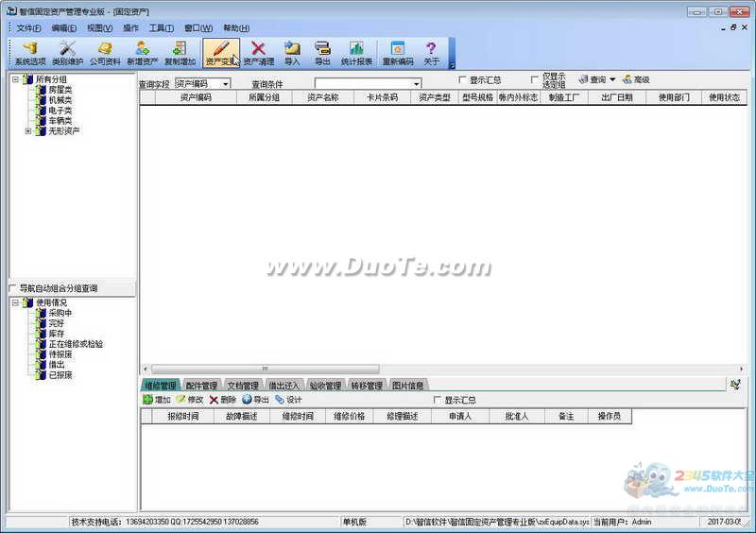Open 统计报表 statistics report icon
756x533 pixels.
pos(356,53)
